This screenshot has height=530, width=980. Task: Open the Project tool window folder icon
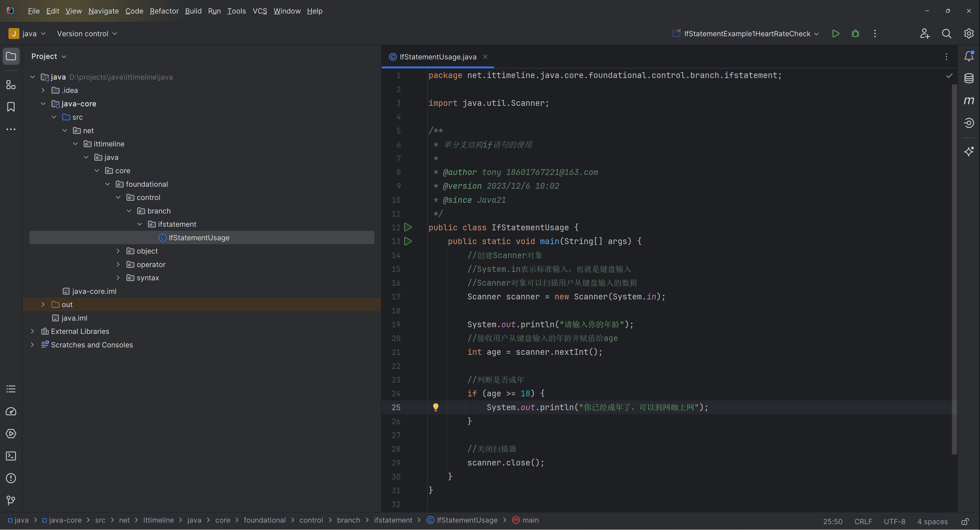(11, 56)
